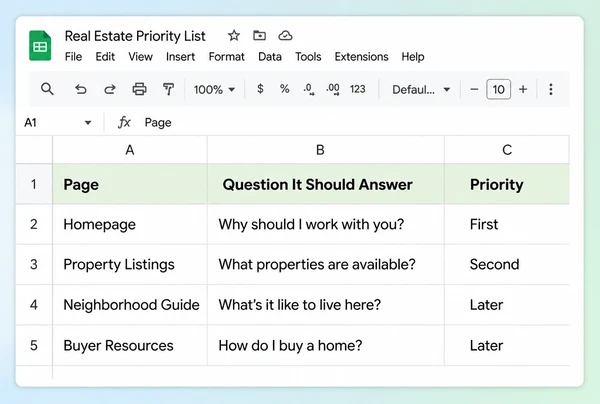Screen dimensions: 600x404
Task: Select row 3 header
Action: pyautogui.click(x=34, y=264)
